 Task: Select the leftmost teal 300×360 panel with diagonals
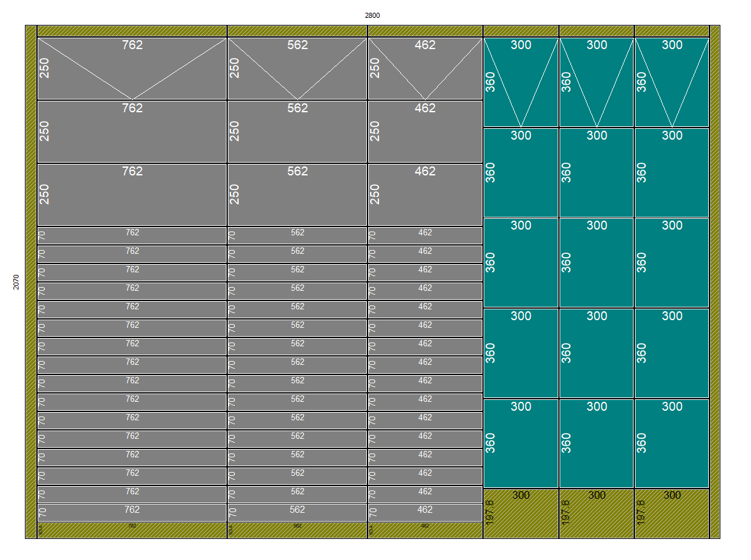pos(521,82)
